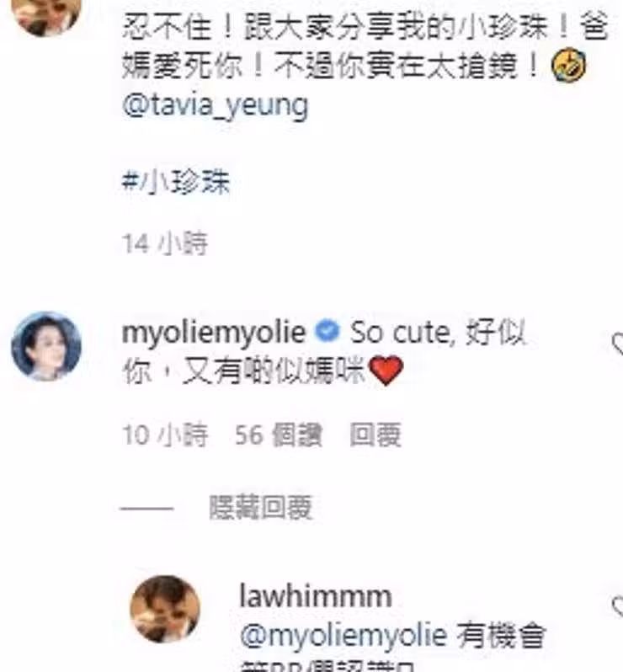Open the lawhimmm username in the reply
Viewport: 623px width, 672px height.
pyautogui.click(x=316, y=595)
